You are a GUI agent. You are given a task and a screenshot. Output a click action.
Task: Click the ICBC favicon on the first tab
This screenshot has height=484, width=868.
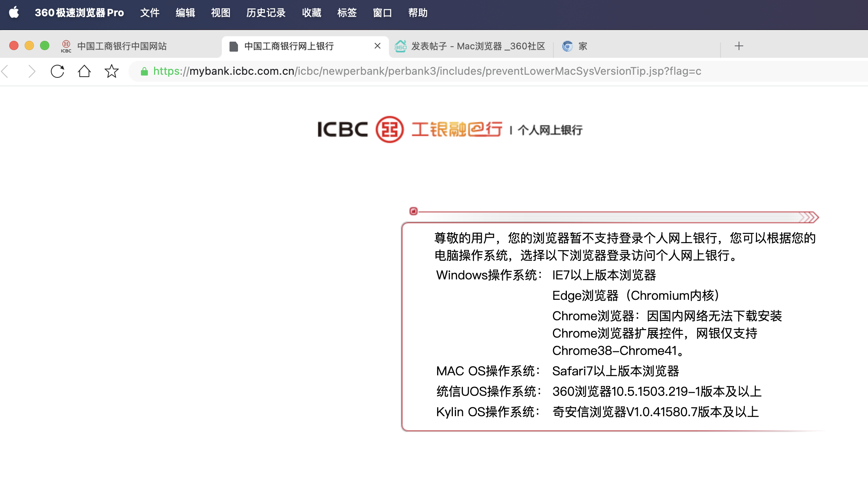66,46
